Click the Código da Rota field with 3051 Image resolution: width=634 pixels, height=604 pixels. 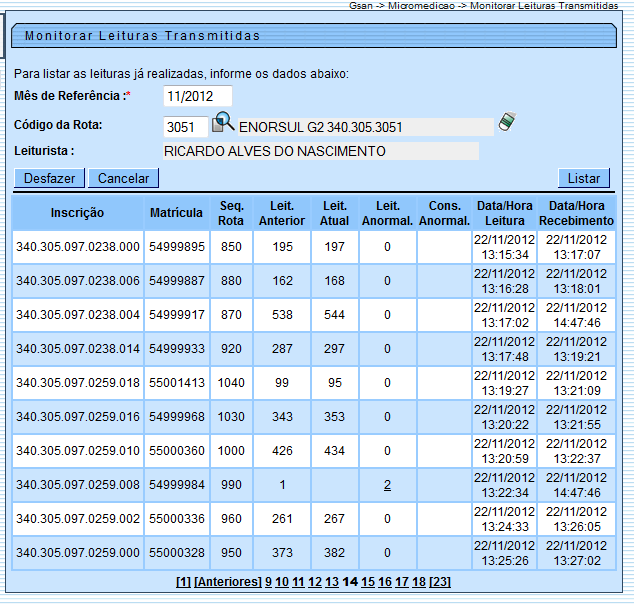click(185, 126)
